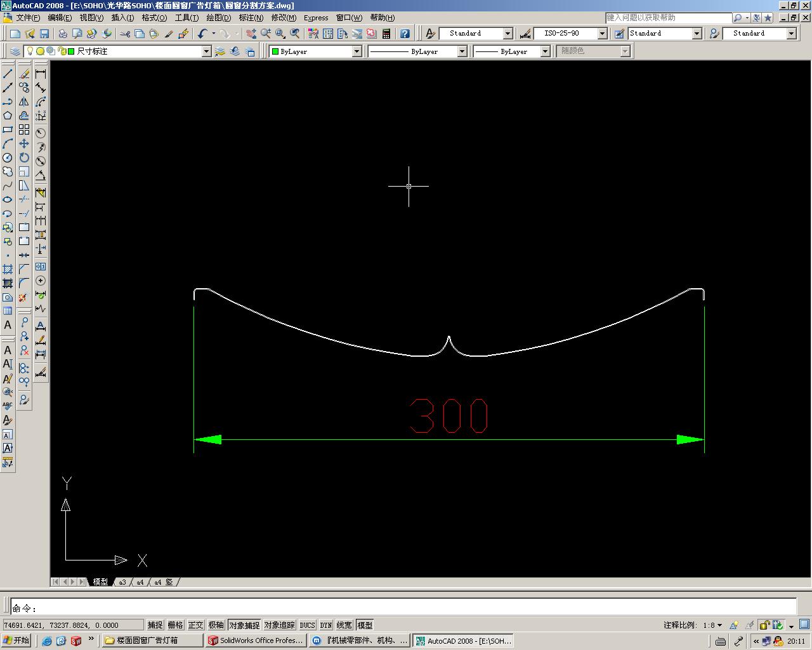Open the ByLayer linetype dropdown
The image size is (812, 650).
click(x=462, y=51)
